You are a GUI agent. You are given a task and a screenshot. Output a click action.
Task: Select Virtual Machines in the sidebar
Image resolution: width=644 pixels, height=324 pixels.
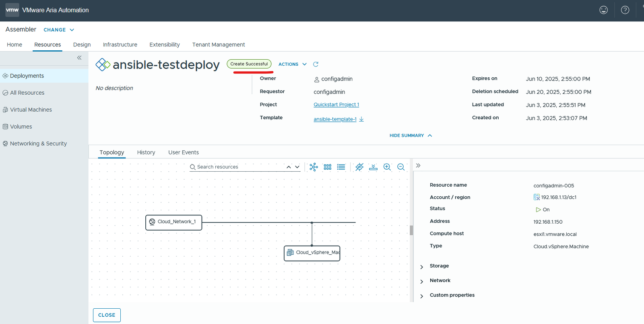(x=44, y=110)
